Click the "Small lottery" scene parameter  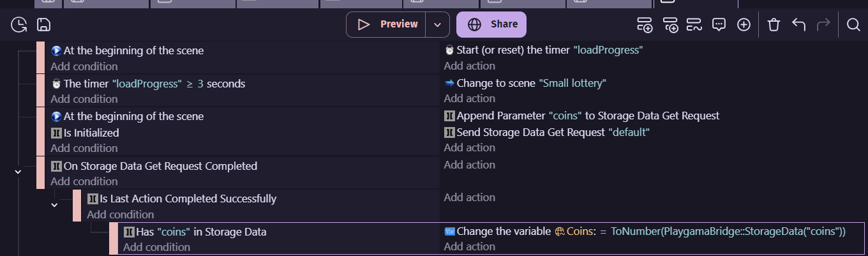point(572,83)
